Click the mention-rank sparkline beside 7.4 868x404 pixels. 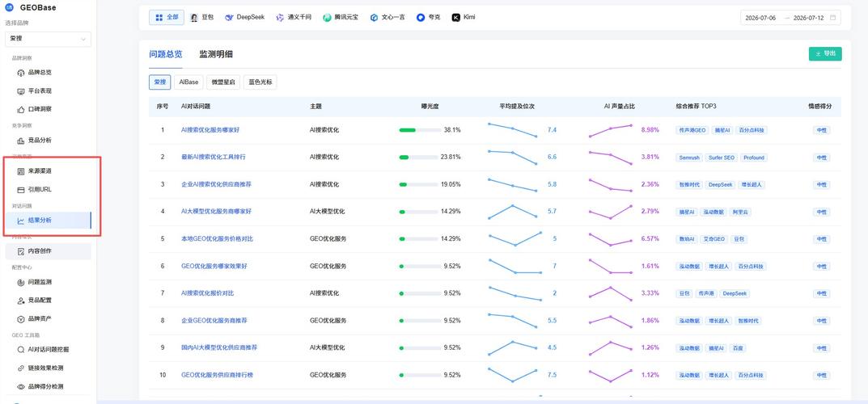(513, 130)
